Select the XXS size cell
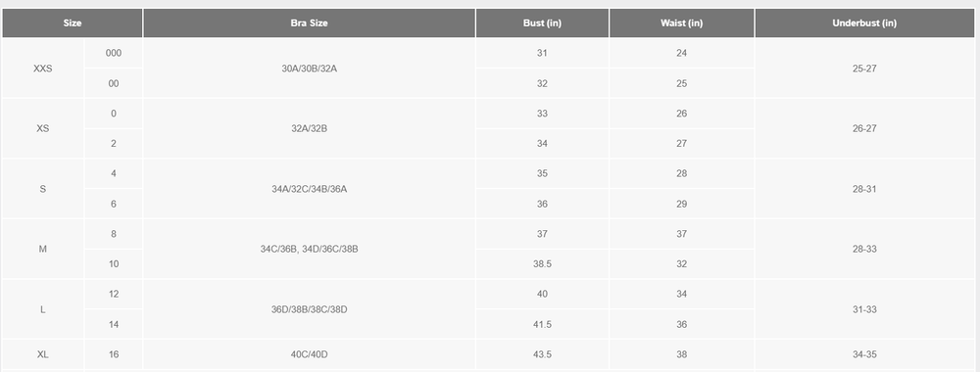 tap(42, 69)
